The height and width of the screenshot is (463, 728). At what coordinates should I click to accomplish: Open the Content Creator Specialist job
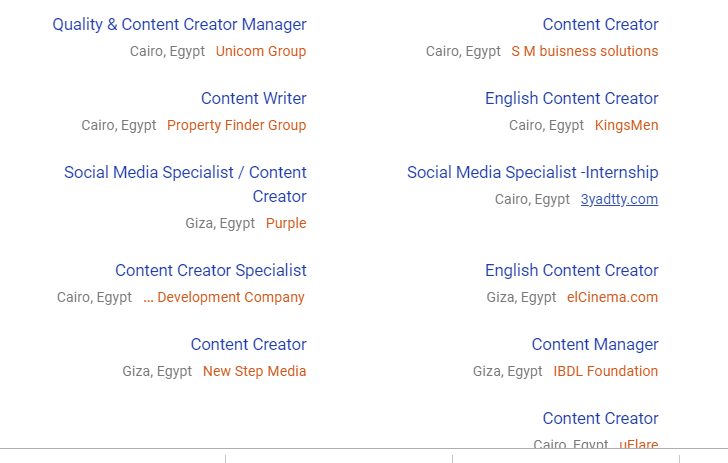point(210,271)
